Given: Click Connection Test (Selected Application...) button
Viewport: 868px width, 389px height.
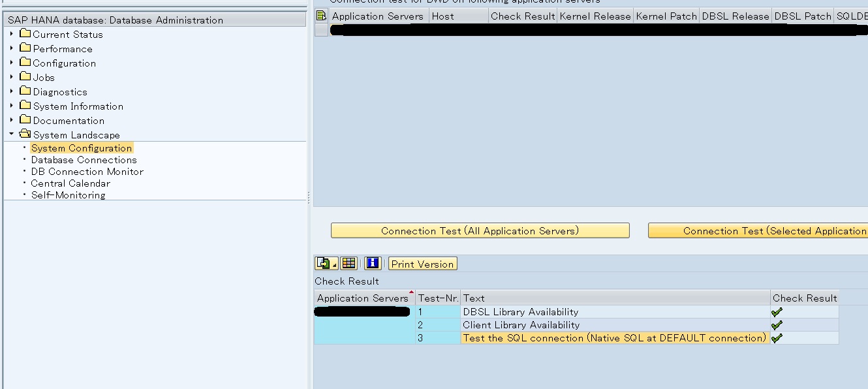Looking at the screenshot, I should coord(758,231).
